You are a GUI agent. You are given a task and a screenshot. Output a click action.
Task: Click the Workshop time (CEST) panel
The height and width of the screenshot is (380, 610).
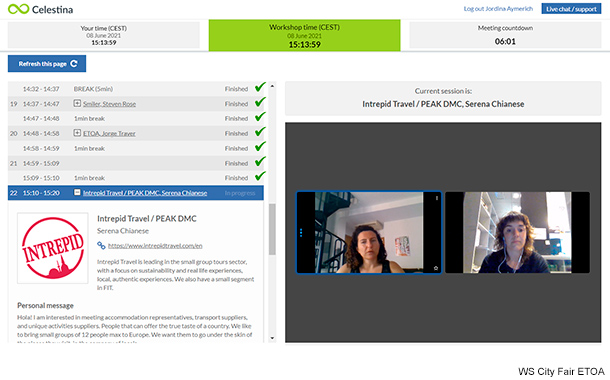tap(305, 35)
